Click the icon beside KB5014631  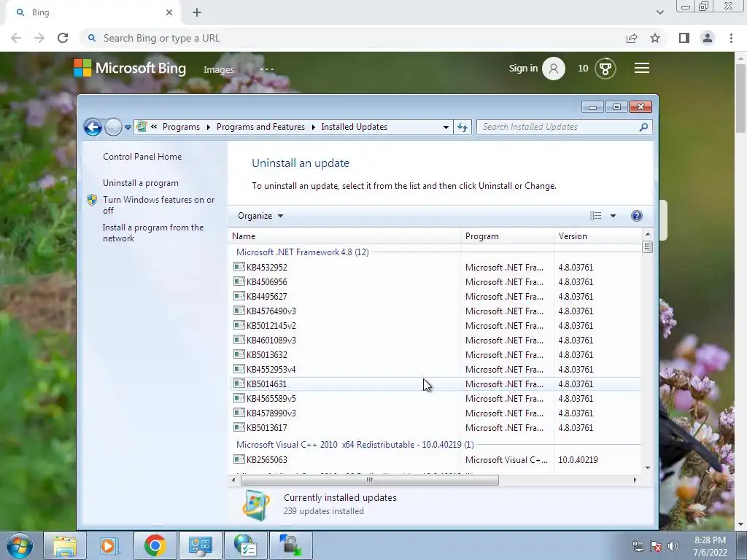[x=239, y=384]
